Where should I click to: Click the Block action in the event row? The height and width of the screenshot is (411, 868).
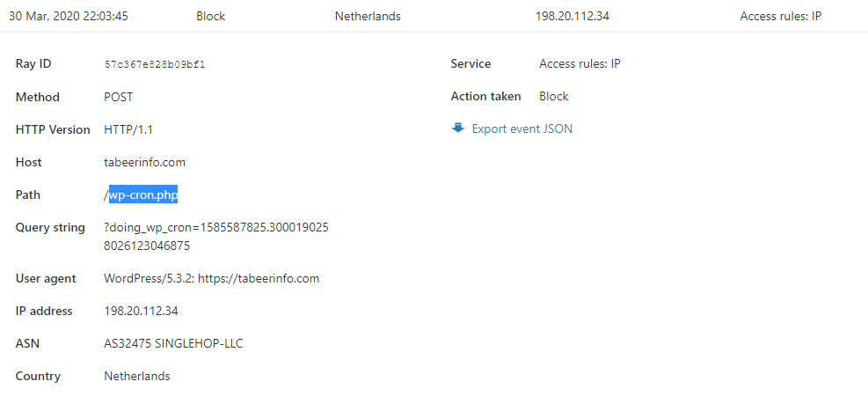(211, 16)
